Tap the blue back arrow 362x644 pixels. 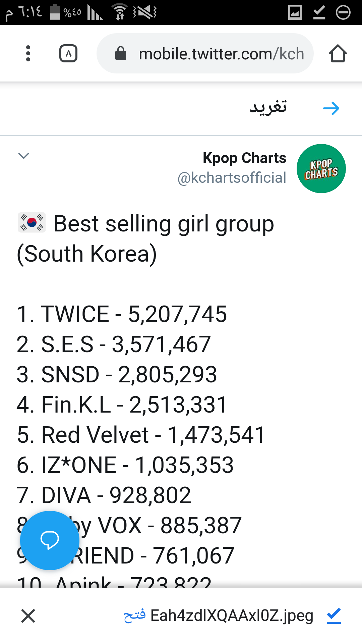coord(331,108)
